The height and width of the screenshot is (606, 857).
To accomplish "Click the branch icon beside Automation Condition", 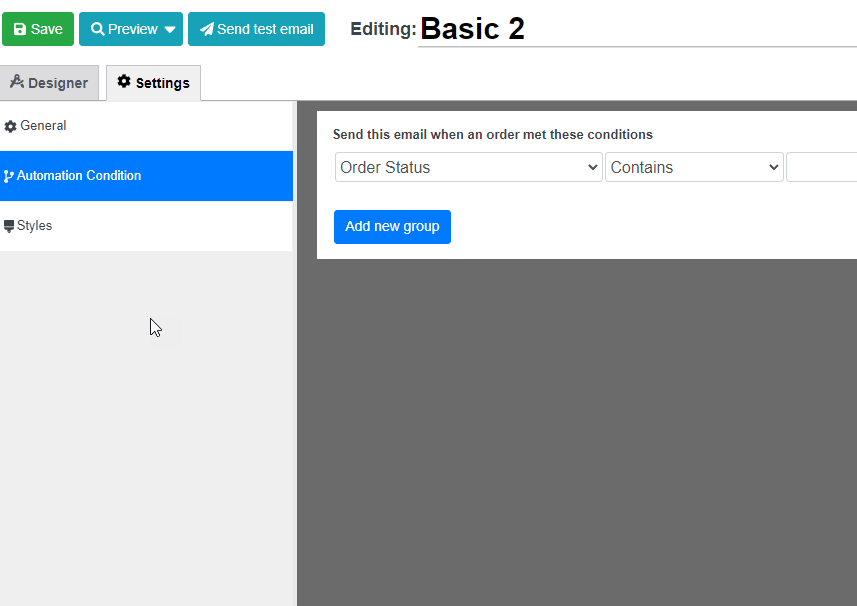I will click(x=8, y=176).
